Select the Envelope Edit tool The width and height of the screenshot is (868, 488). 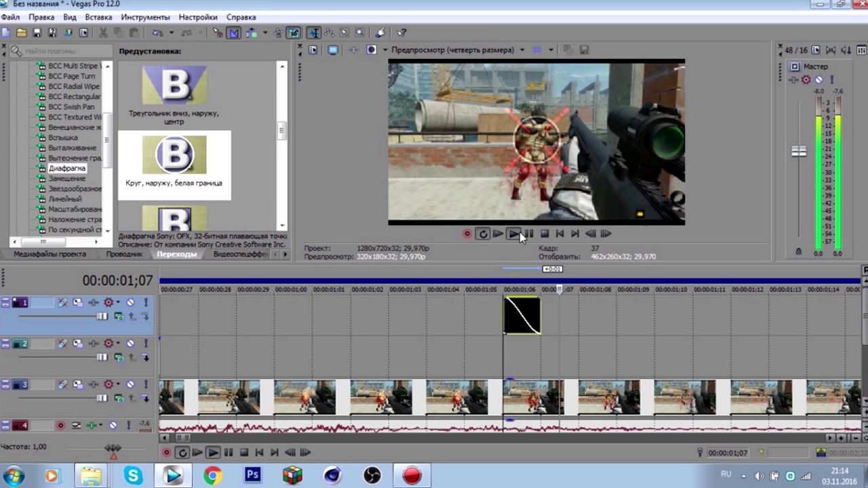330,33
